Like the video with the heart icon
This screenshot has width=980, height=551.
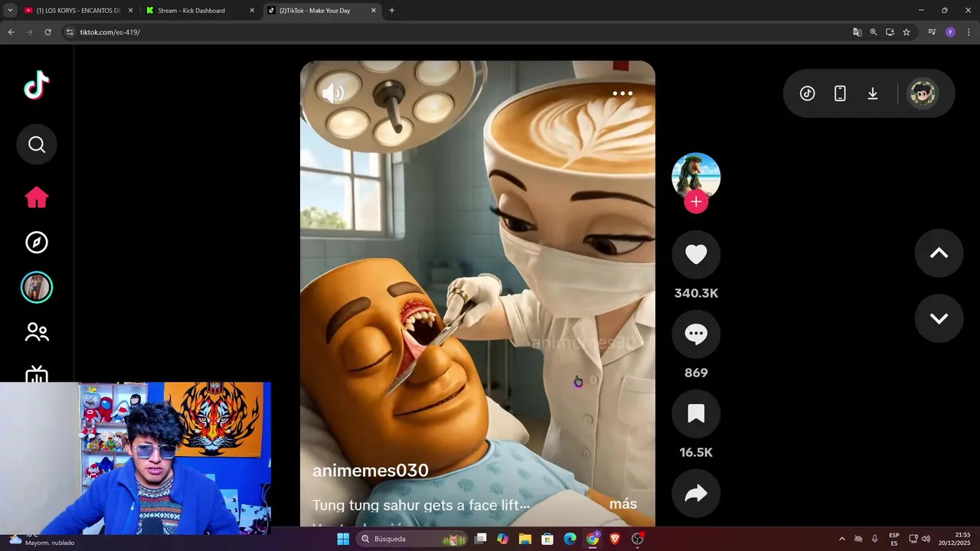click(x=696, y=254)
